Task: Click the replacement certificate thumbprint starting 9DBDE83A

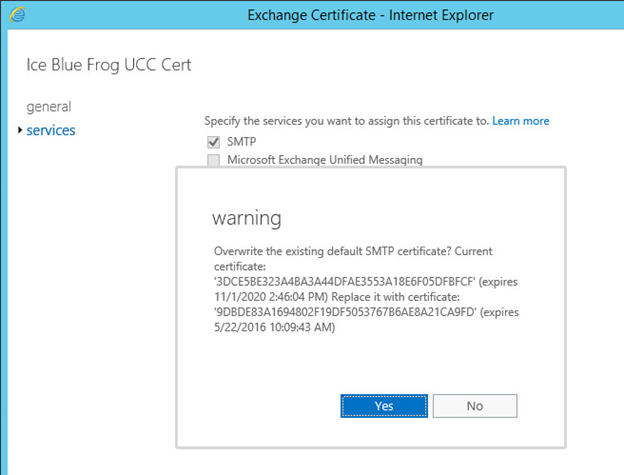Action: pos(345,312)
